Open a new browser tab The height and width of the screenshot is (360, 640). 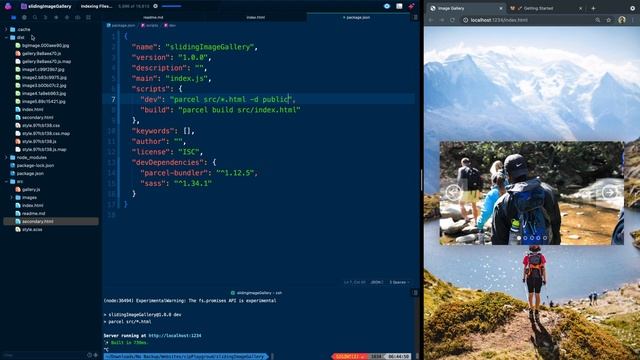point(593,8)
